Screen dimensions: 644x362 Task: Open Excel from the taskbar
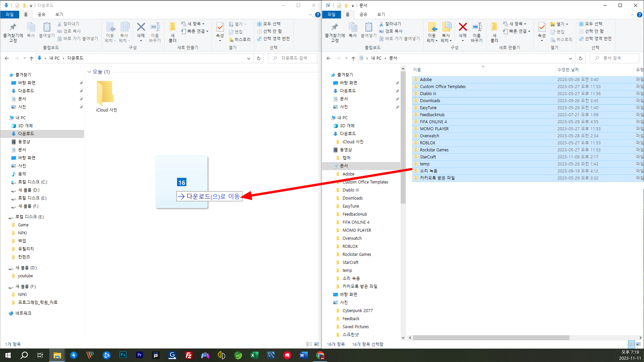coord(254,355)
